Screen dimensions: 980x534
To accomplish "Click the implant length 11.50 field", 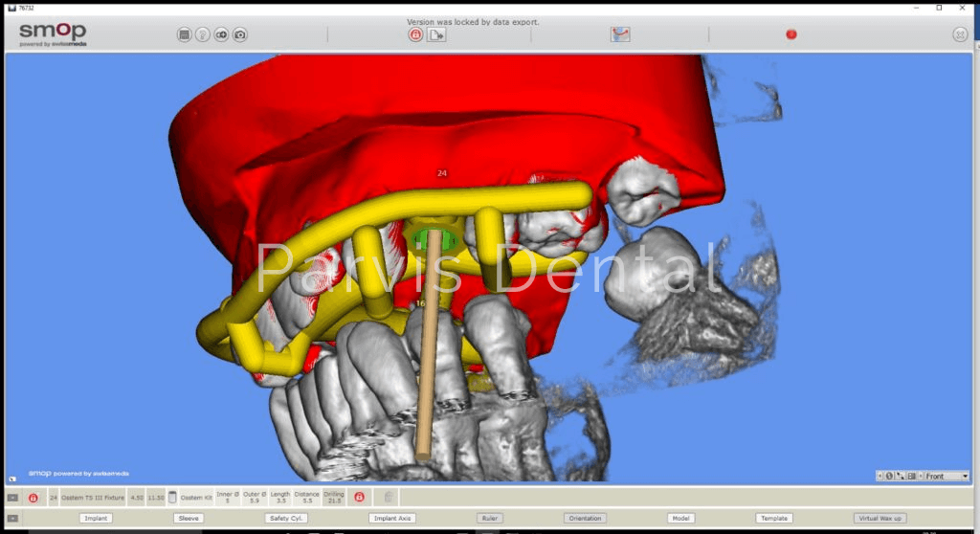I will (156, 498).
